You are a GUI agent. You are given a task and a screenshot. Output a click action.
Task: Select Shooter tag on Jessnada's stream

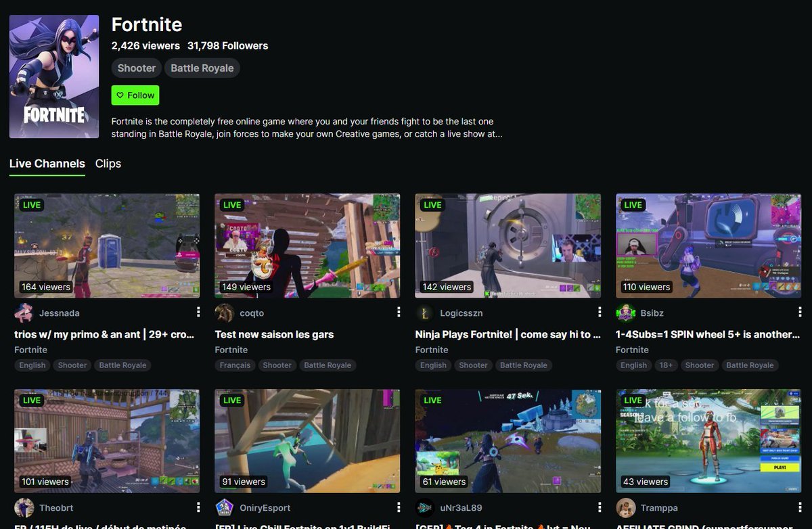coord(72,365)
